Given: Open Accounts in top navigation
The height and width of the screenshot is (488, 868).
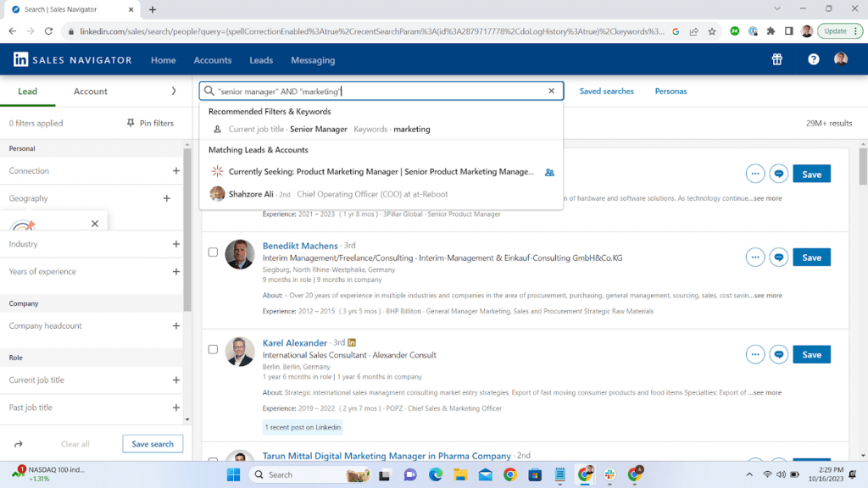Looking at the screenshot, I should [213, 60].
